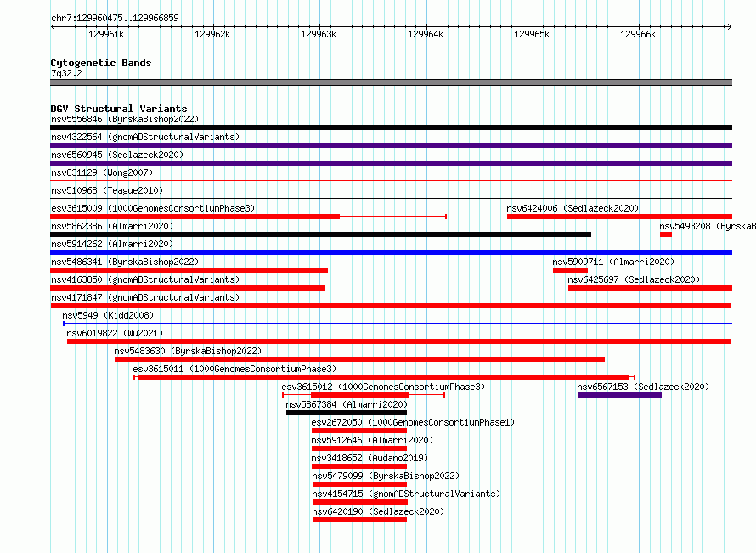Image resolution: width=756 pixels, height=553 pixels.
Task: Open nsv6420190 (Sedlazeck2020) label
Action: click(378, 511)
